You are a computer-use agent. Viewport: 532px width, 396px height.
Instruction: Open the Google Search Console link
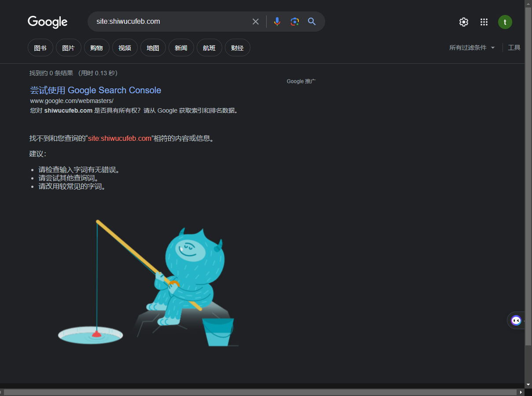tap(95, 90)
